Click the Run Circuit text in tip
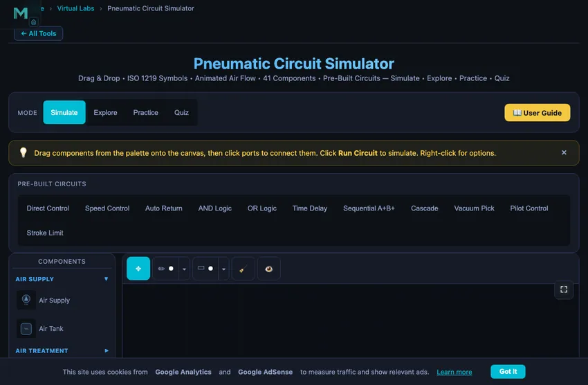588x385 pixels. [358, 153]
